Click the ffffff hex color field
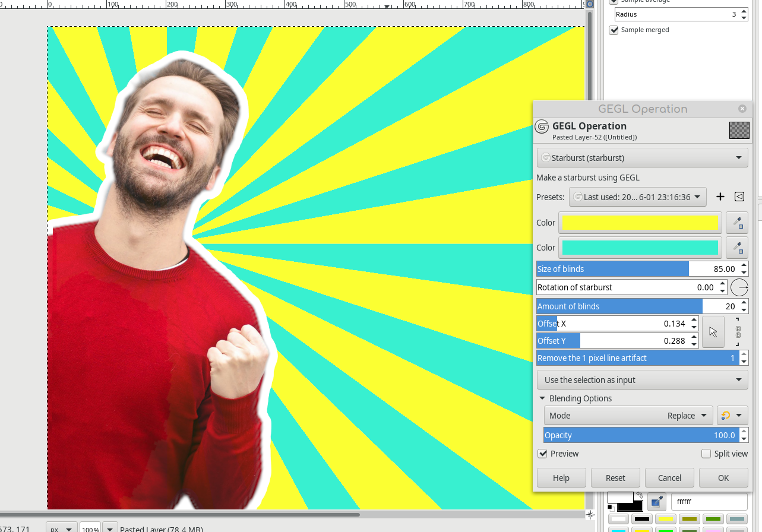The height and width of the screenshot is (532, 762). [x=709, y=502]
